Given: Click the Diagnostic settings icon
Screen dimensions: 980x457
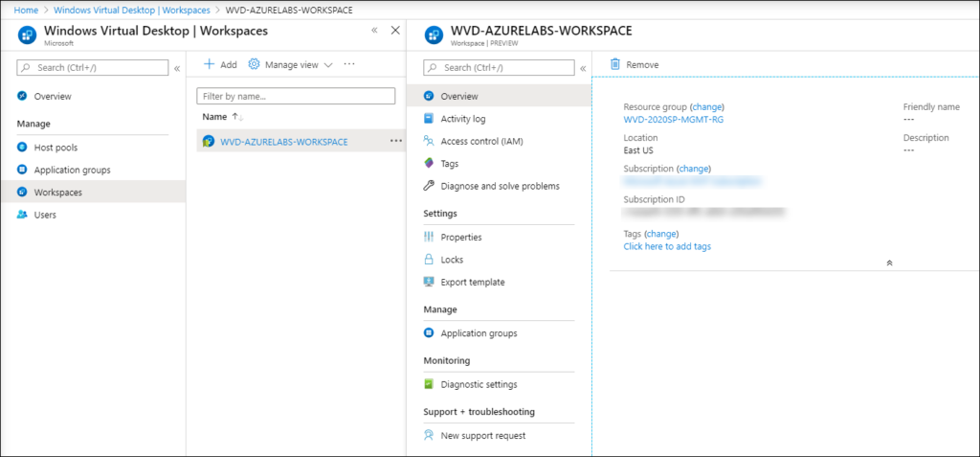Looking at the screenshot, I should pyautogui.click(x=428, y=384).
